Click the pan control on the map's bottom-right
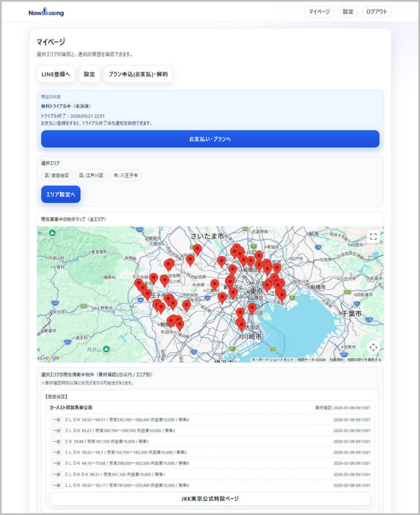 (373, 348)
